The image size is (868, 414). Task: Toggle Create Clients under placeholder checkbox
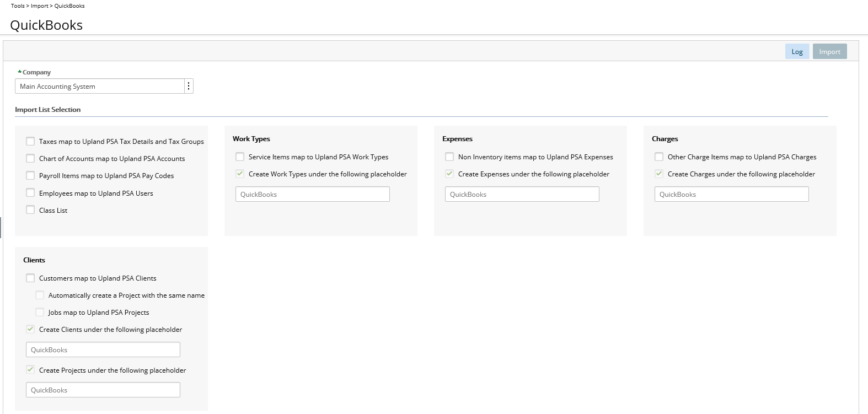click(x=30, y=329)
